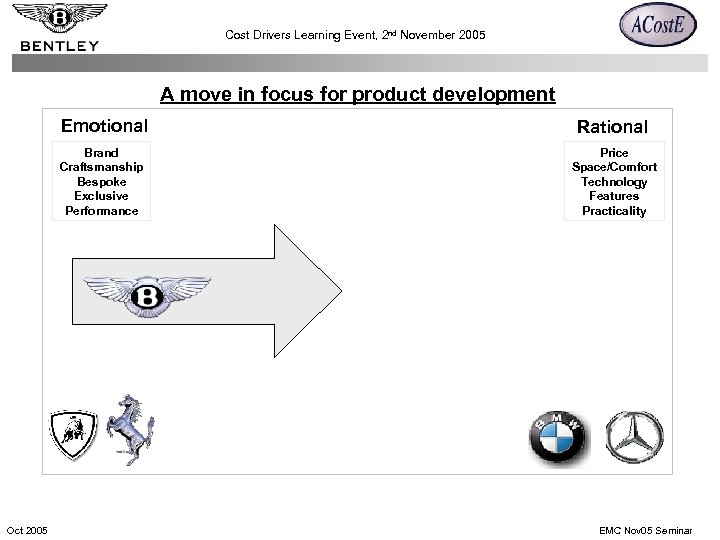The width and height of the screenshot is (720, 540).
Task: Click the 'EMC Nov05 Seminar' footer text
Action: [x=646, y=530]
